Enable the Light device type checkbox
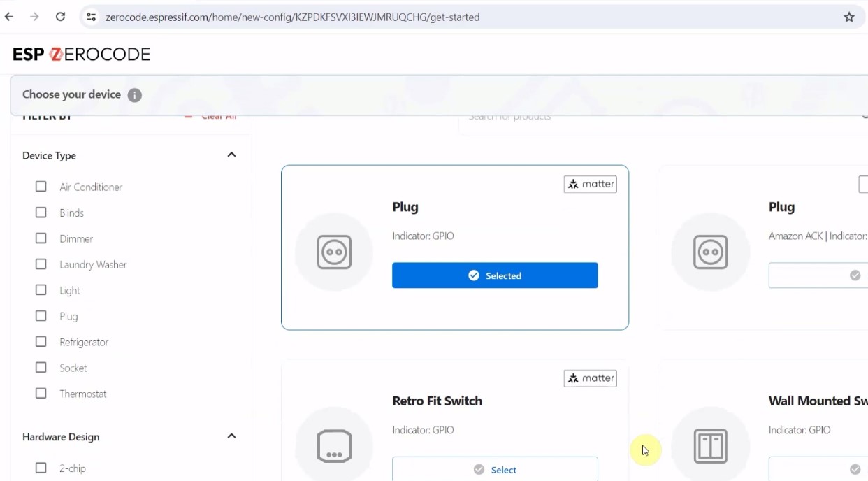Screen dimensions: 868x481 (41, 289)
